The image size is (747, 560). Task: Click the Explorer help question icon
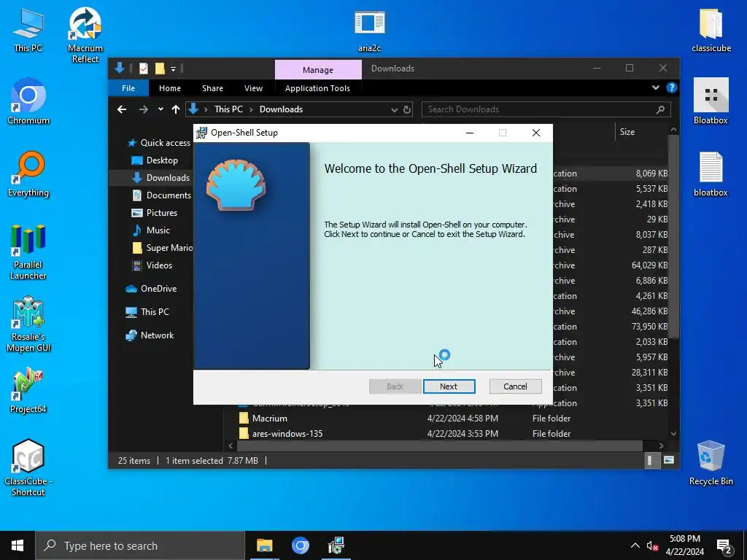(x=671, y=87)
